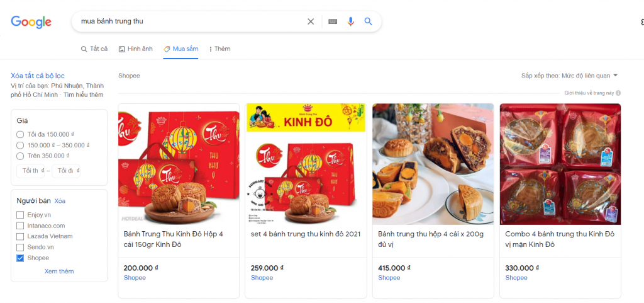Open the Sắp xếp theo sort dropdown
This screenshot has height=303, width=644.
click(570, 76)
